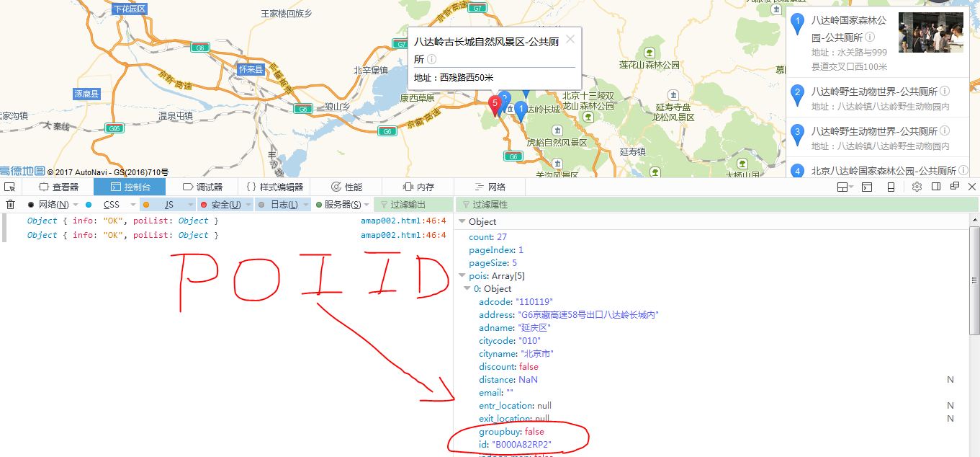Switch to 调试器 debugger tab

202,187
